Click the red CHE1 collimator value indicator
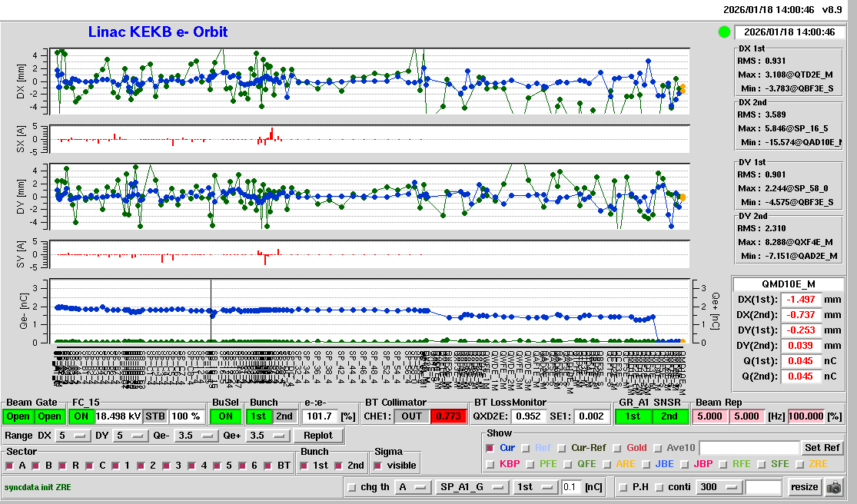The height and width of the screenshot is (504, 857). [x=447, y=416]
